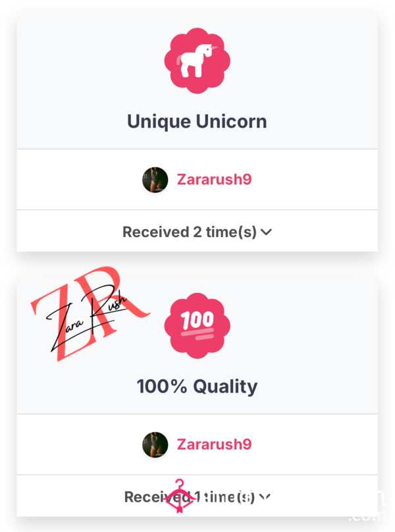Select the 100% Quality badge title
This screenshot has height=532, width=395.
[197, 386]
